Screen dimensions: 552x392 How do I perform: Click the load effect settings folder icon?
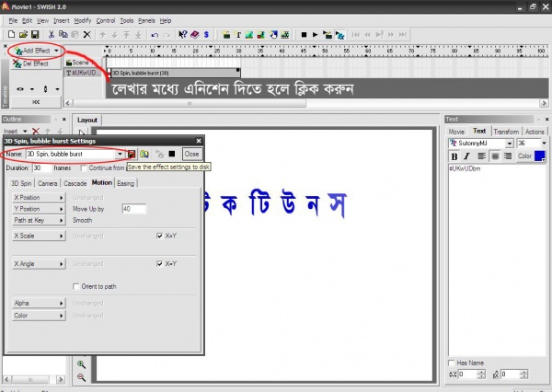[144, 154]
